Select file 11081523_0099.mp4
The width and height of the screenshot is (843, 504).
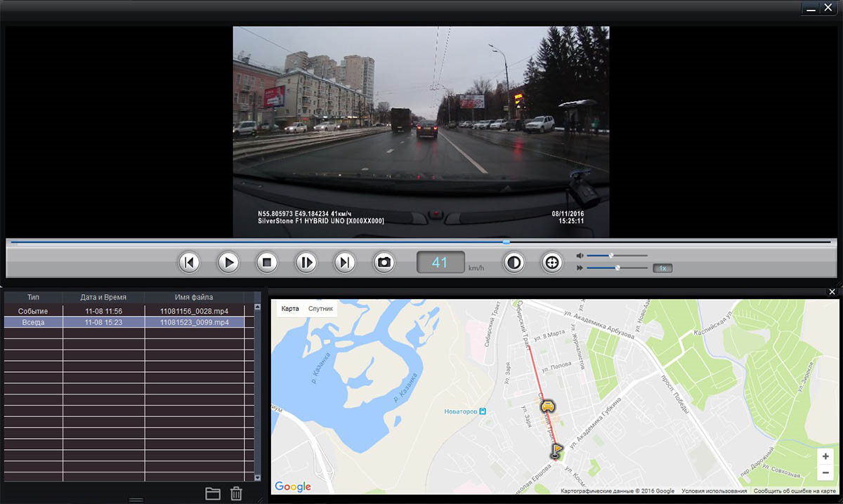point(195,322)
